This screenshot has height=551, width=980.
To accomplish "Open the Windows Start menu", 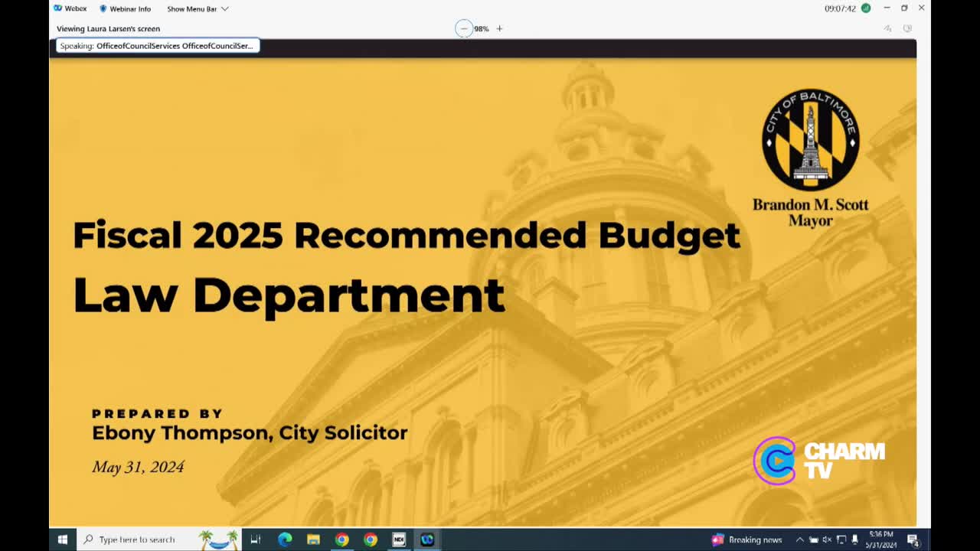I will [62, 540].
